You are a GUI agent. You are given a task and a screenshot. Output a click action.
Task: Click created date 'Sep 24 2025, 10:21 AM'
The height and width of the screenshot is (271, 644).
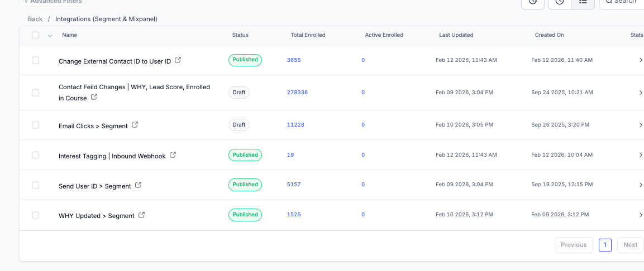point(562,93)
